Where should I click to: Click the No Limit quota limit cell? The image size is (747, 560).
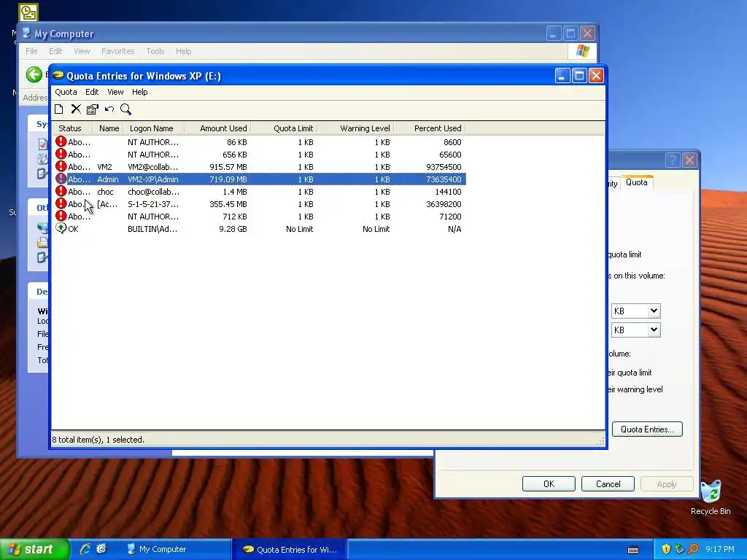[x=299, y=228]
